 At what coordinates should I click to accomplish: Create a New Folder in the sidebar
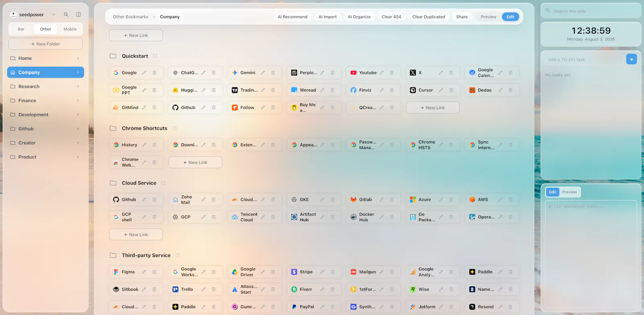45,44
